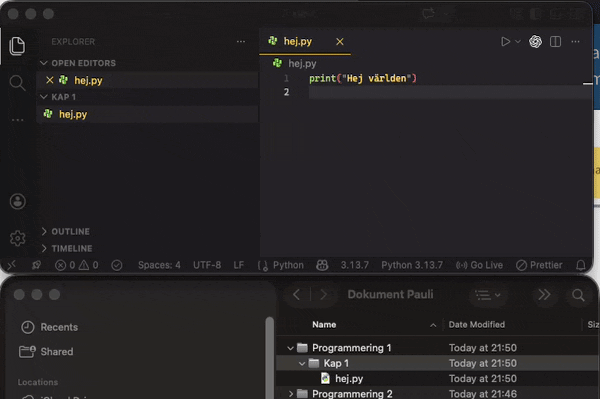
Task: Go back in Finder window
Action: (x=296, y=295)
